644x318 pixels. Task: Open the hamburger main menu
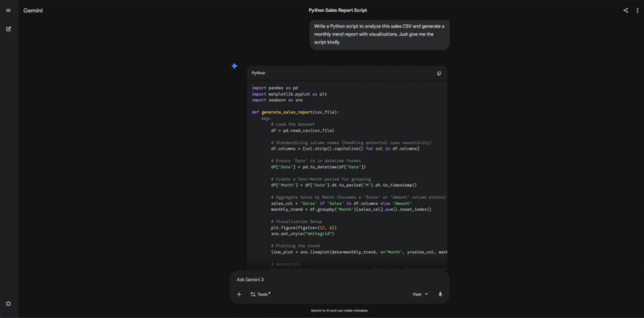click(8, 10)
